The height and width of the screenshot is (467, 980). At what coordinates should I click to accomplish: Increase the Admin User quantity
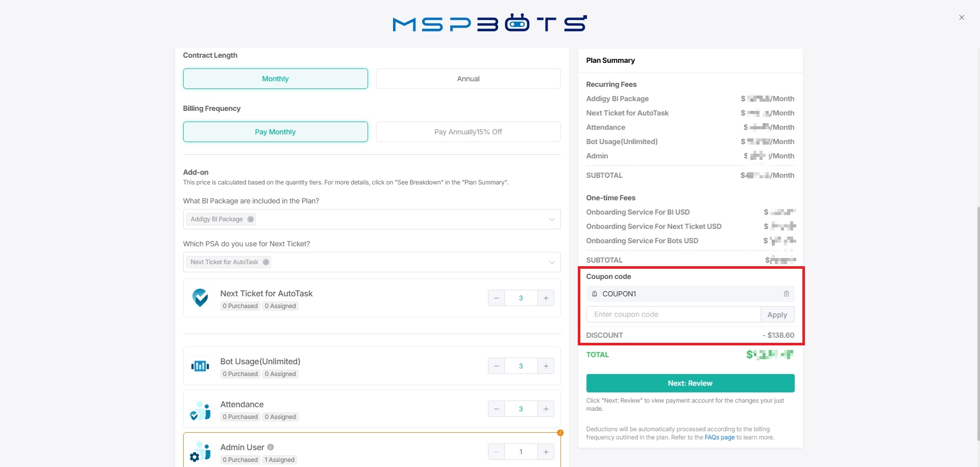(x=546, y=452)
